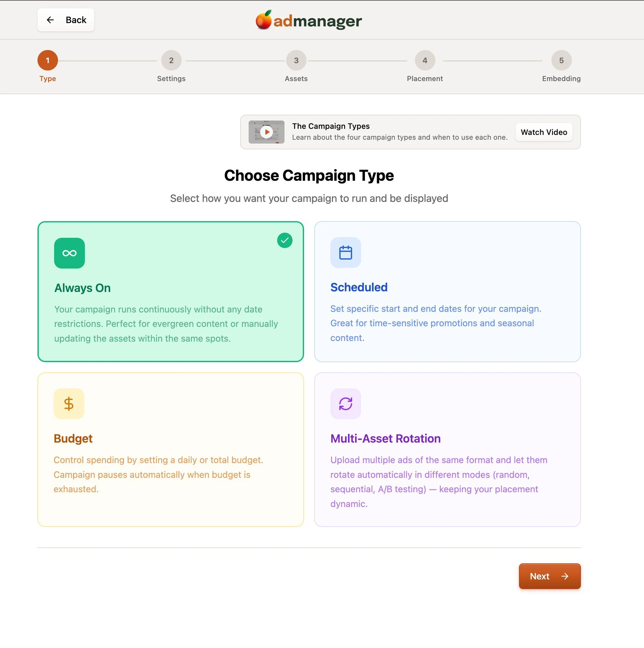This screenshot has height=648, width=644.
Task: Select the Multi-Asset Rotation campaign type
Action: pyautogui.click(x=447, y=449)
